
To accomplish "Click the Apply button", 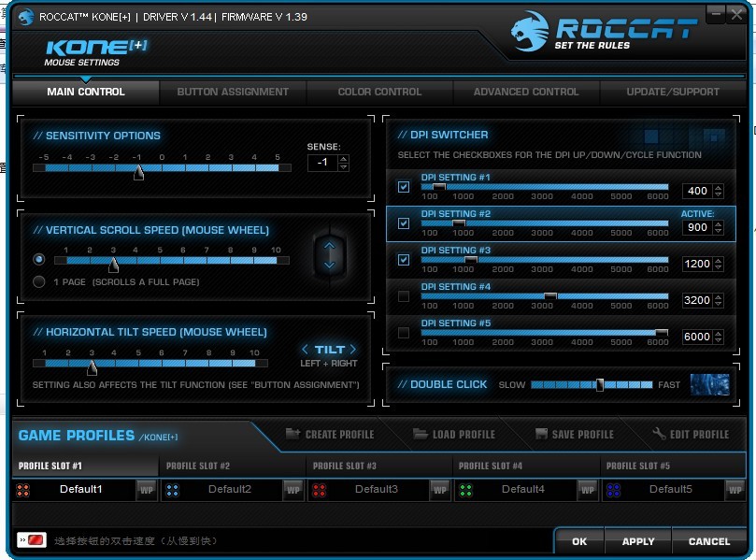I will point(638,541).
